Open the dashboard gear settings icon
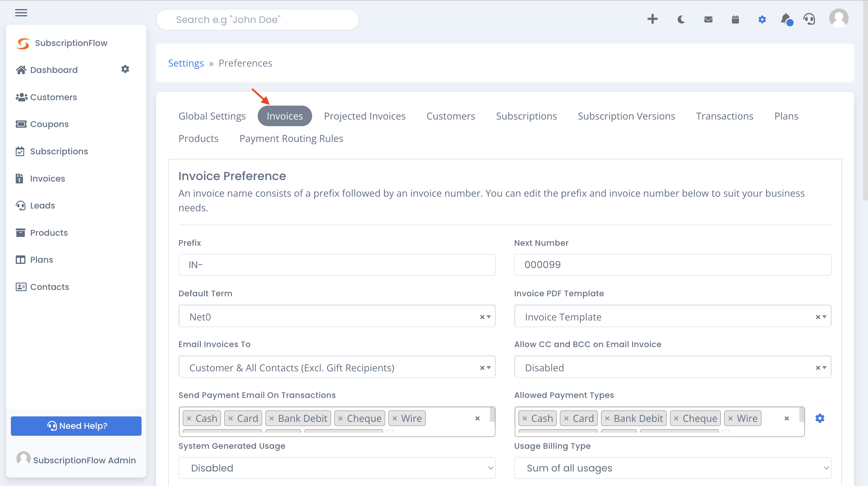 [125, 69]
